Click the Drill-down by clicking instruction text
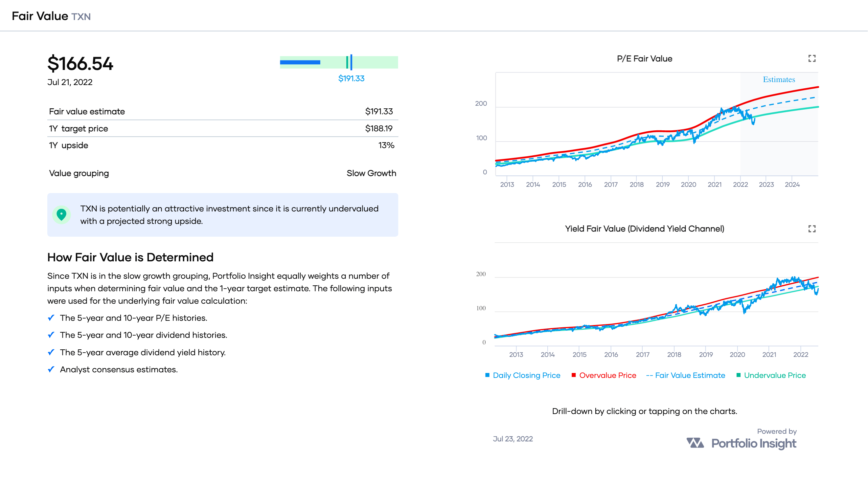 point(644,411)
